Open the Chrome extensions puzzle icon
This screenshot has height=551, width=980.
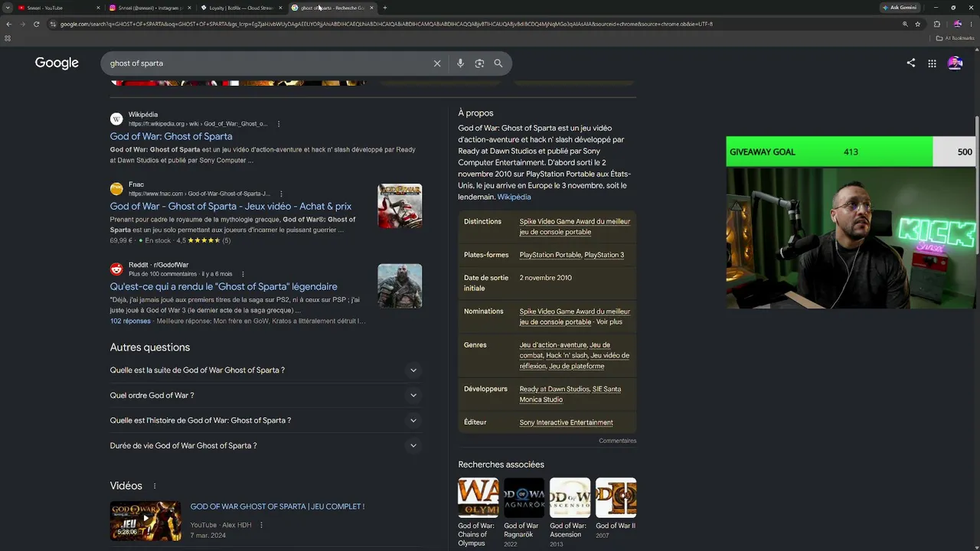click(x=936, y=24)
